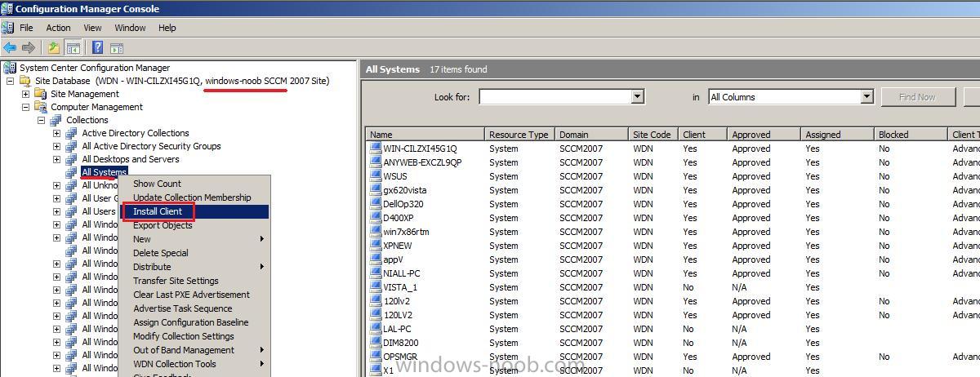Viewport: 980px width, 377px height.
Task: Open the File menu
Action: click(x=26, y=28)
